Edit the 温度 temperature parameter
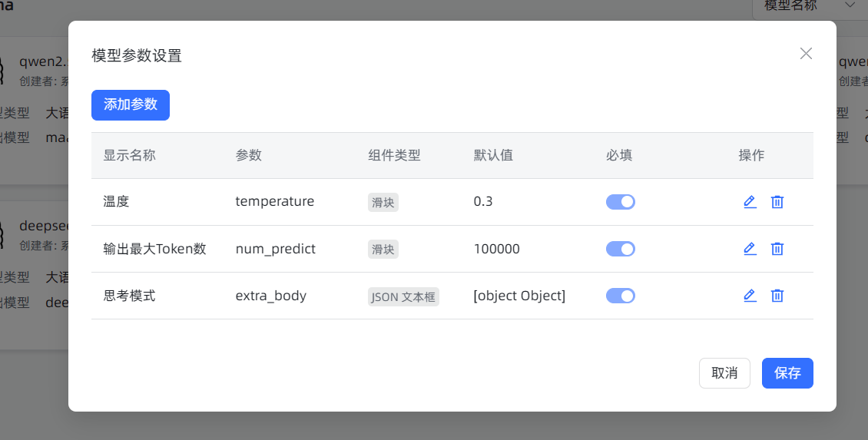 (x=750, y=202)
